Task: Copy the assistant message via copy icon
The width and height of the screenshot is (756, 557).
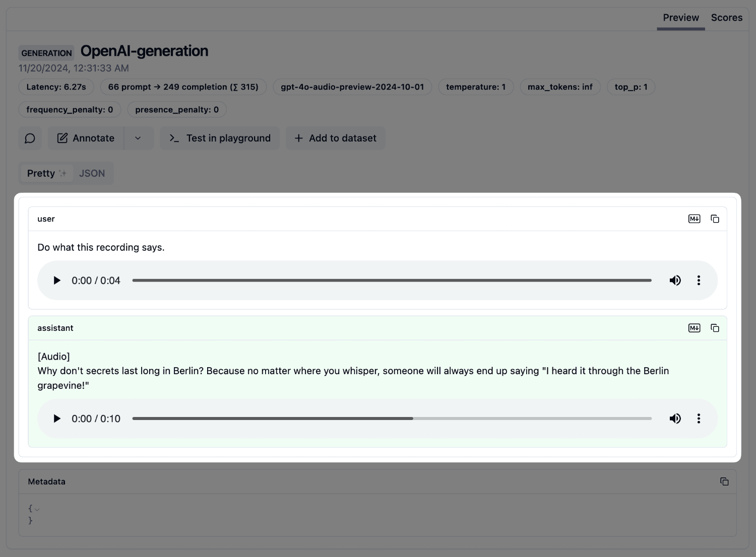Action: 715,328
